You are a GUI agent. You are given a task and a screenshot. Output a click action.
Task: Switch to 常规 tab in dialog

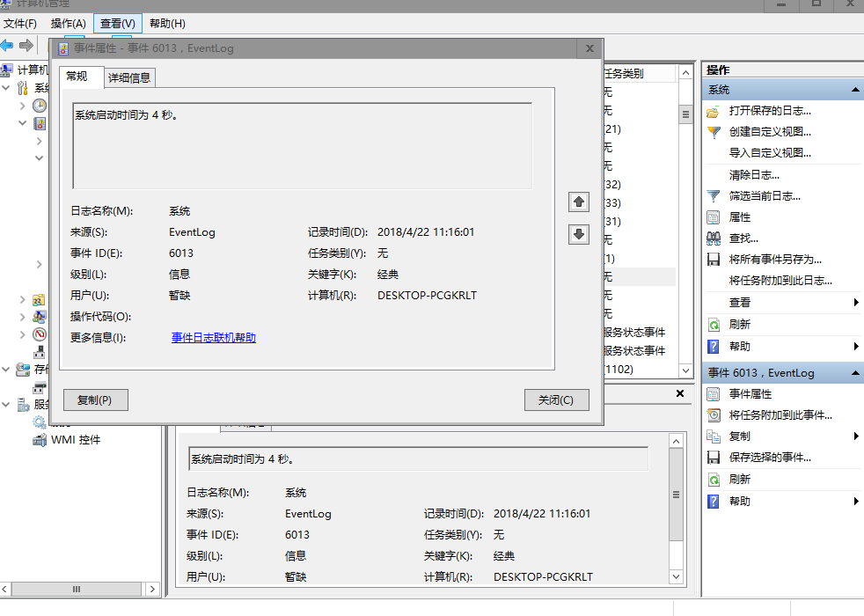[x=81, y=77]
